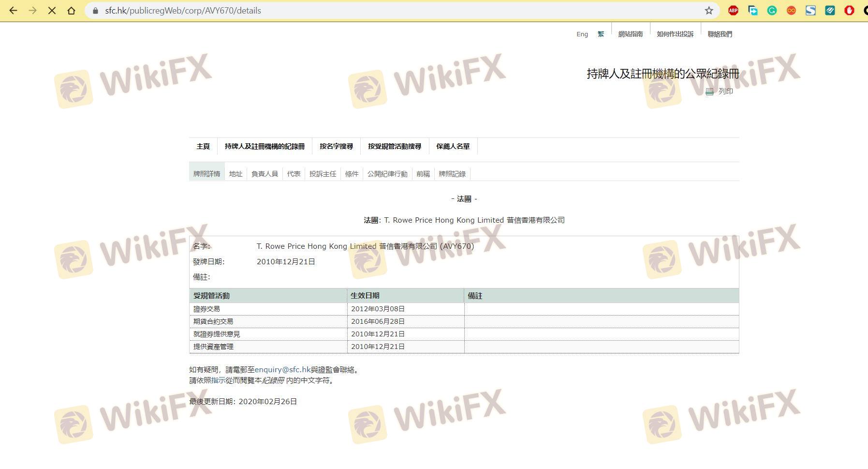Open the red hand stop extension icon
This screenshot has height=469, width=868.
tap(849, 10)
